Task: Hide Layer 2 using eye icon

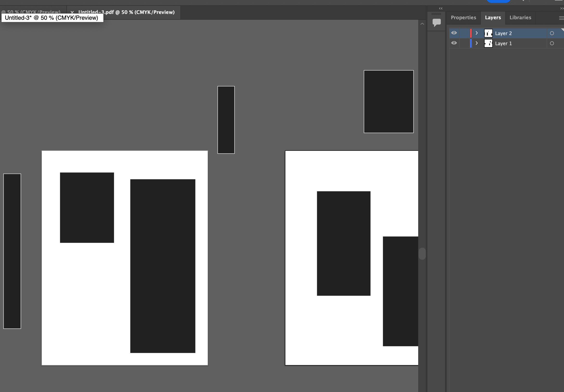Action: click(x=454, y=33)
